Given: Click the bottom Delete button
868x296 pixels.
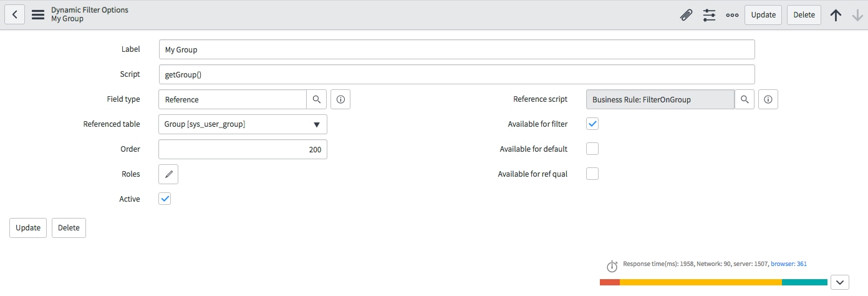Looking at the screenshot, I should pos(69,228).
